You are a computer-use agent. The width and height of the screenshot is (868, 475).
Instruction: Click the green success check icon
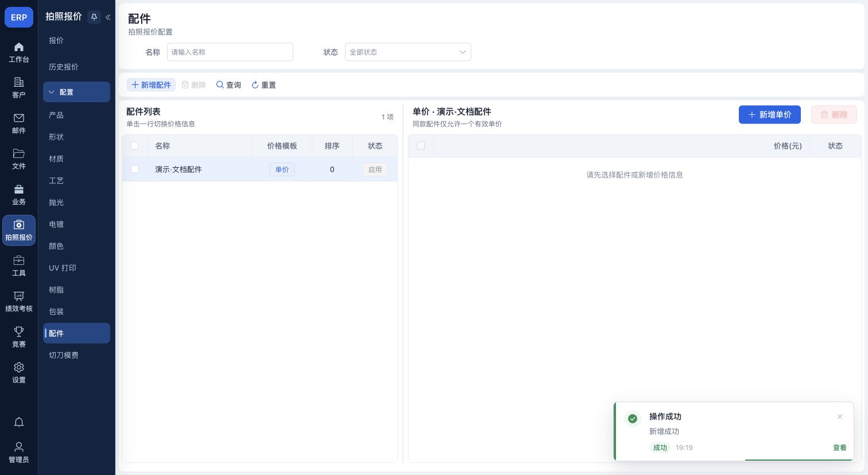click(633, 419)
